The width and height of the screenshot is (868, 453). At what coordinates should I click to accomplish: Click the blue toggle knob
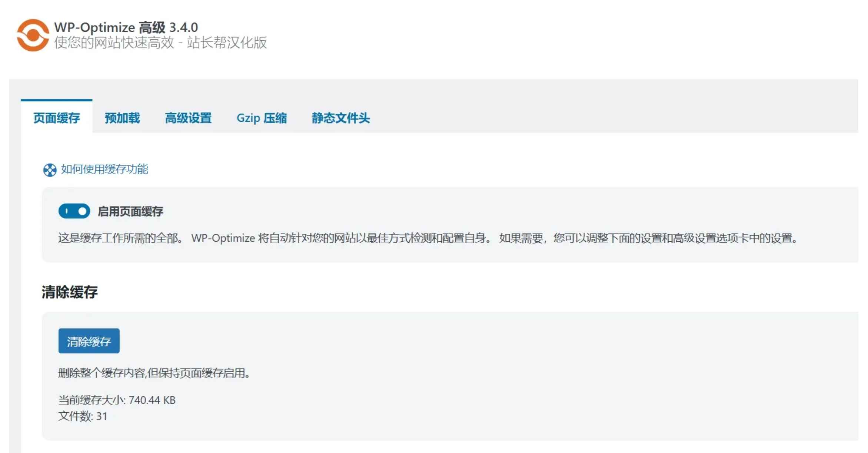pyautogui.click(x=82, y=211)
